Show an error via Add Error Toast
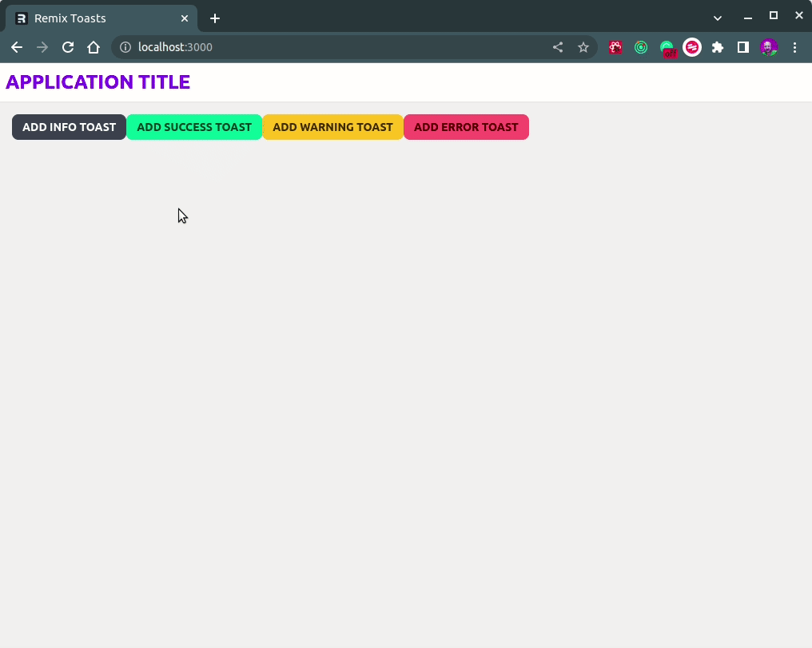The image size is (812, 648). tap(466, 127)
